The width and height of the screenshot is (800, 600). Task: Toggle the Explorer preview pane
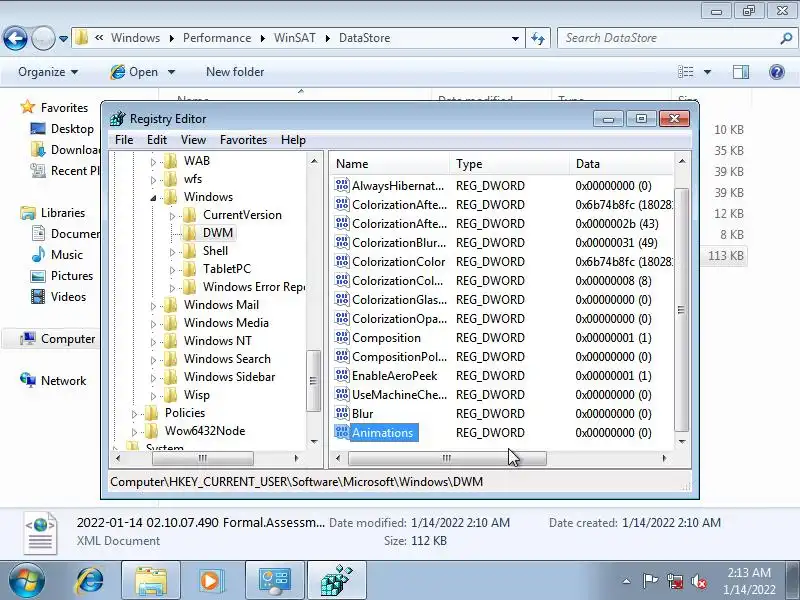click(741, 72)
